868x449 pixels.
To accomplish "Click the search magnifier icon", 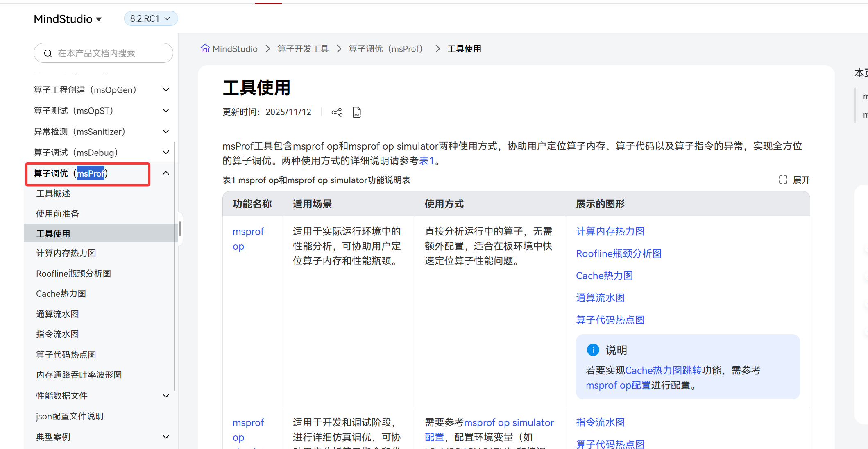I will 48,54.
